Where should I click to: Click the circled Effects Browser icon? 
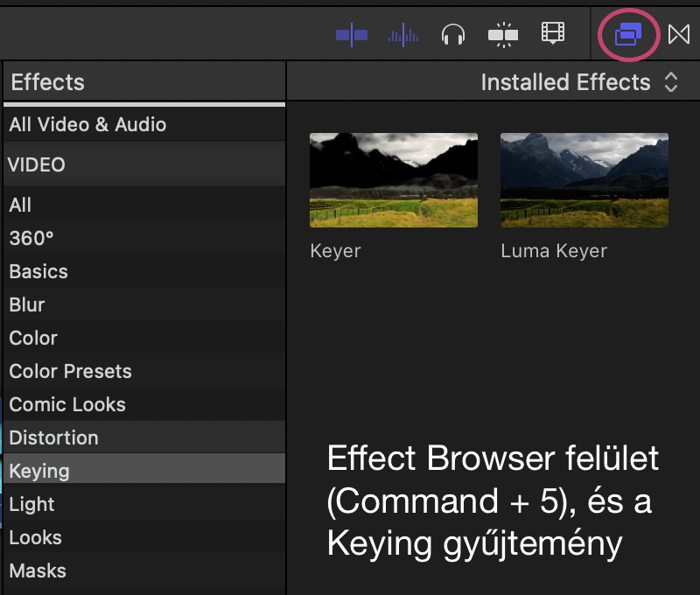click(628, 34)
